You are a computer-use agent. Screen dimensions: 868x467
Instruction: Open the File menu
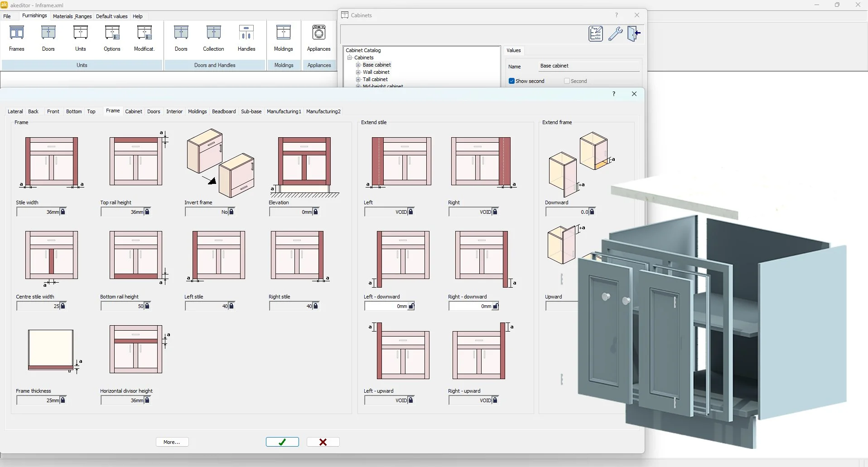[x=7, y=16]
